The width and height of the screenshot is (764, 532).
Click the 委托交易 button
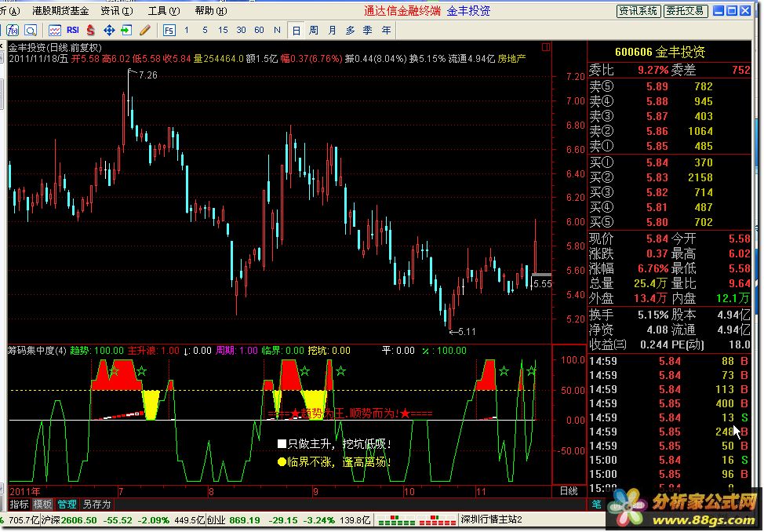(x=685, y=11)
